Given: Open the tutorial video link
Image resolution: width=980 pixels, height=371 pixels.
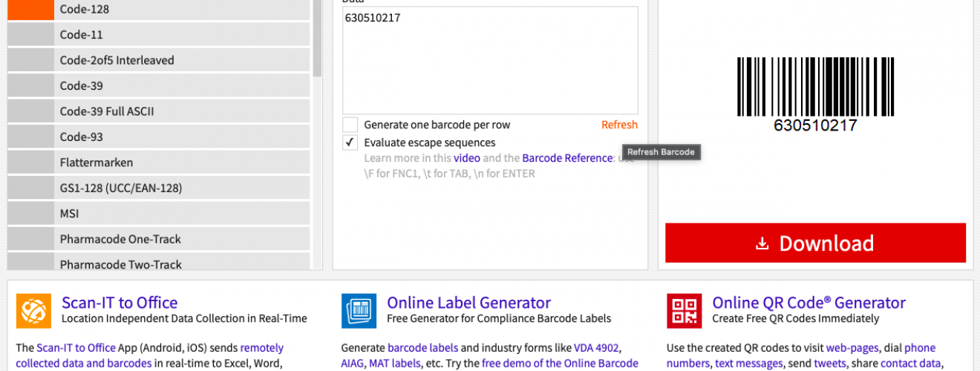Looking at the screenshot, I should coord(467,158).
